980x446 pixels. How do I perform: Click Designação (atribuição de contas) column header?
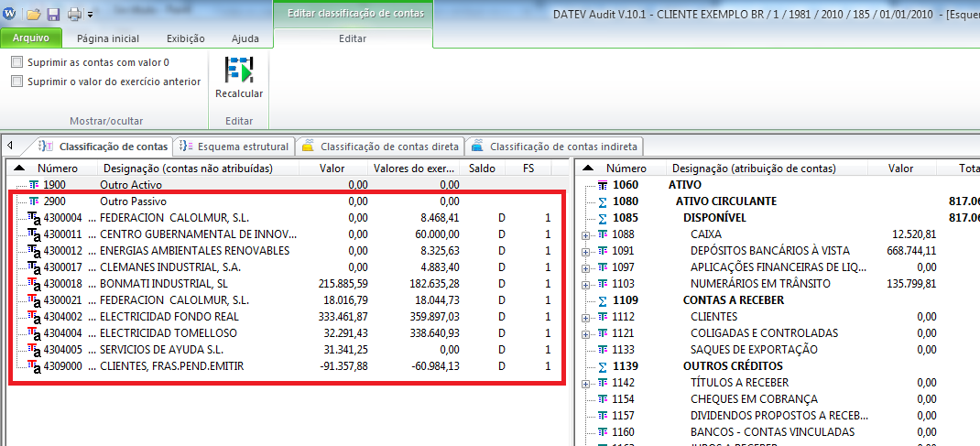tap(768, 168)
